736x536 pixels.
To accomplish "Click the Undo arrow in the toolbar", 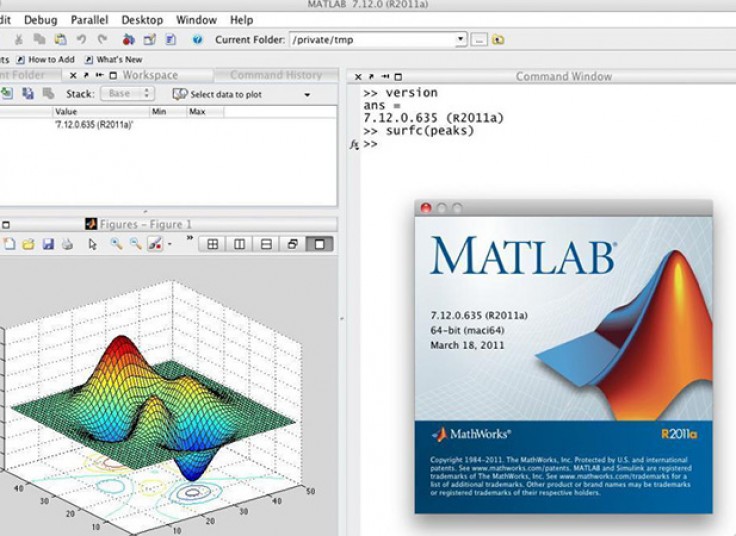I will (x=82, y=40).
